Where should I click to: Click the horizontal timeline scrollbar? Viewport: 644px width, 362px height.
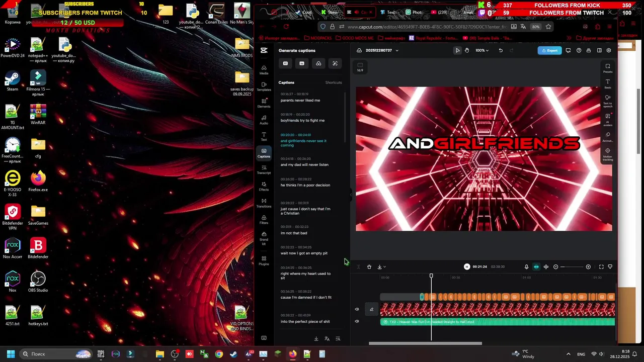pyautogui.click(x=425, y=344)
